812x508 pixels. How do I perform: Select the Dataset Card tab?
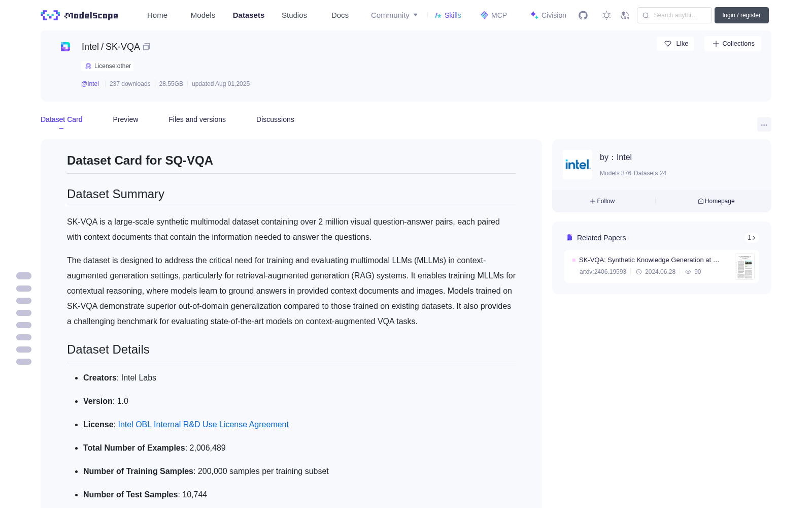61,119
